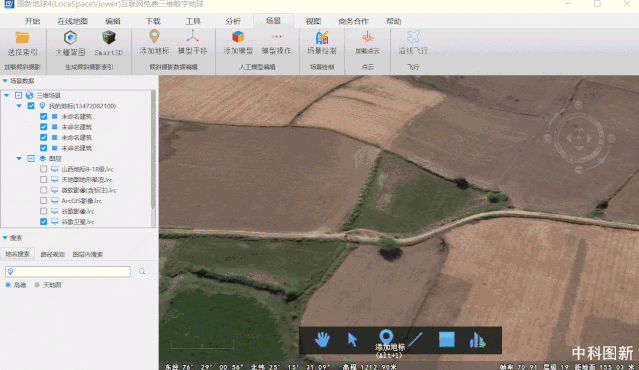This screenshot has height=370, width=639.
Task: Open the 帮助 tab
Action: 394,21
